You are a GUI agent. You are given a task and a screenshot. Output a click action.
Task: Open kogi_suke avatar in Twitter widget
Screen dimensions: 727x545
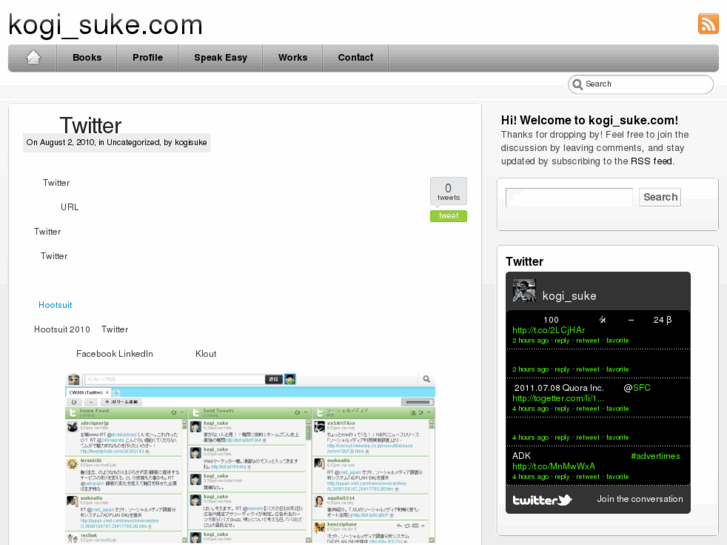pyautogui.click(x=524, y=291)
